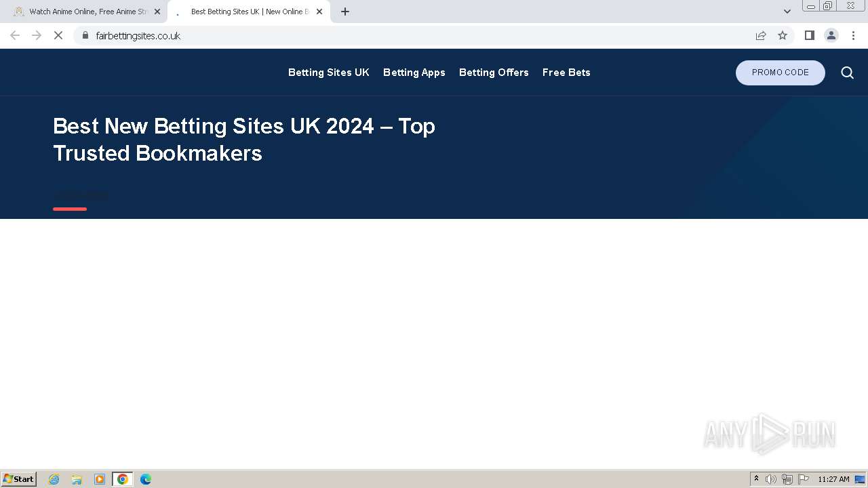Close the Watch Anime Online tab
The height and width of the screenshot is (488, 868).
pos(157,12)
